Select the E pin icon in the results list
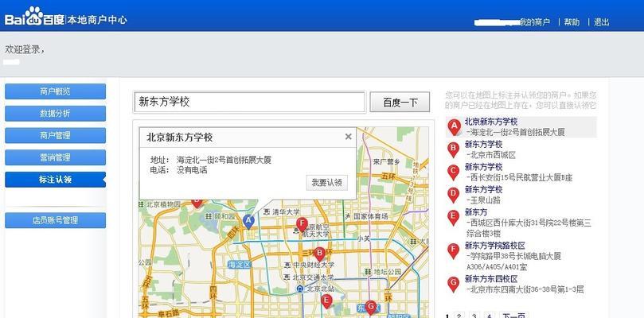644x318 pixels. [453, 218]
